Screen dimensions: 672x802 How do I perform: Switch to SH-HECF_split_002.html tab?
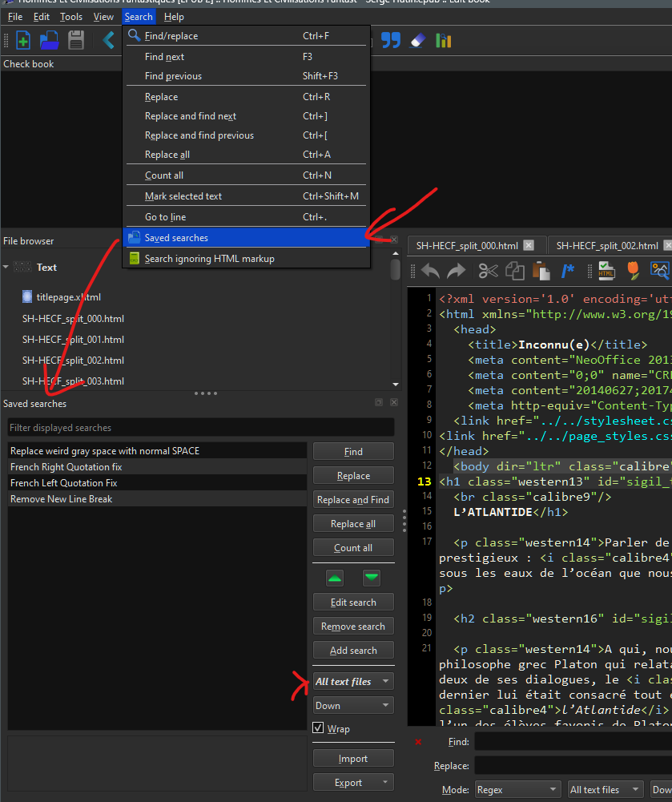click(x=608, y=246)
